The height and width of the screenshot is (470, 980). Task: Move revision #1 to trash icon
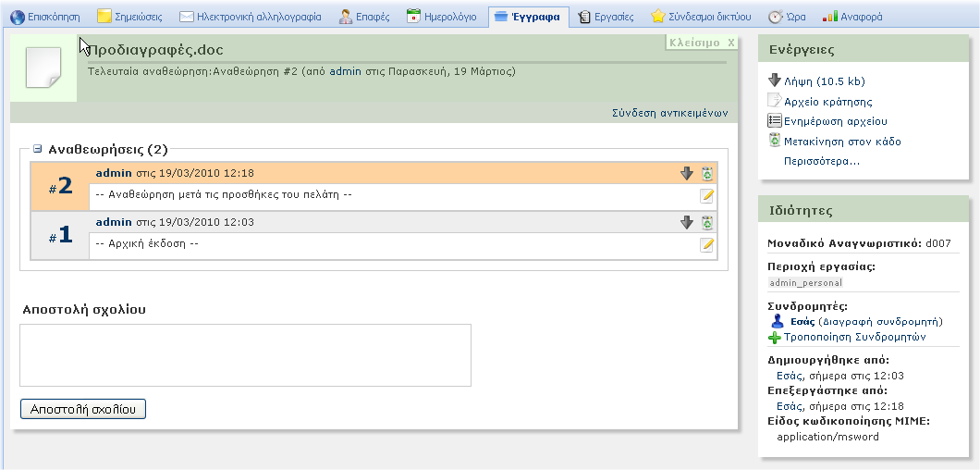706,222
